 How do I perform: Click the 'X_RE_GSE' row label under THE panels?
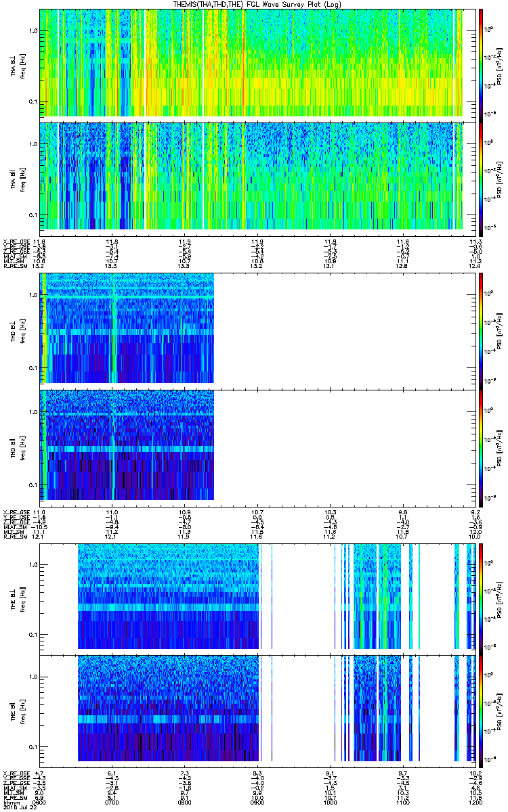pyautogui.click(x=16, y=772)
